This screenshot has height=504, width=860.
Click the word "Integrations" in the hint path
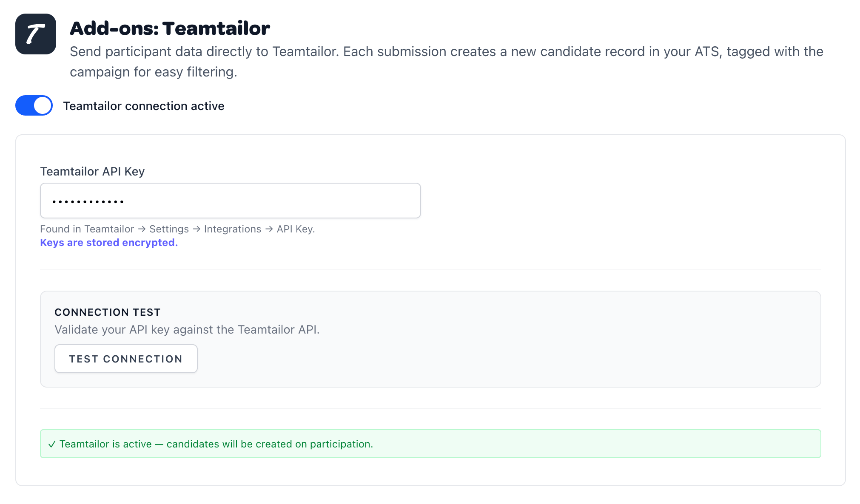tap(233, 229)
